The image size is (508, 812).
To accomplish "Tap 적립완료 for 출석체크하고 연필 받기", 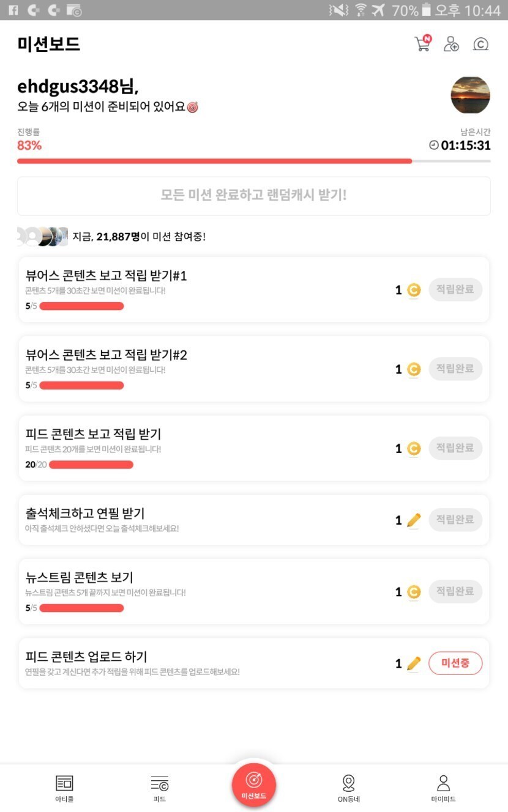I will (x=455, y=520).
